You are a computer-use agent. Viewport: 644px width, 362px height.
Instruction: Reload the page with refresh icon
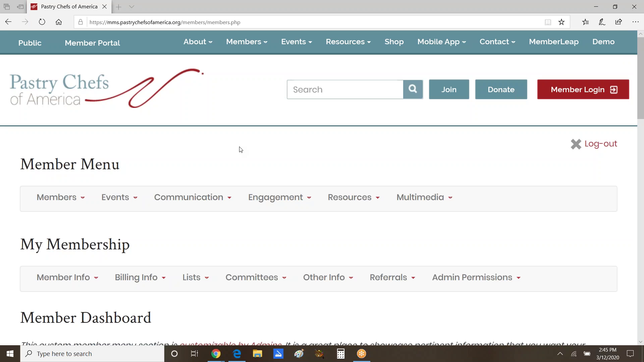pyautogui.click(x=42, y=22)
